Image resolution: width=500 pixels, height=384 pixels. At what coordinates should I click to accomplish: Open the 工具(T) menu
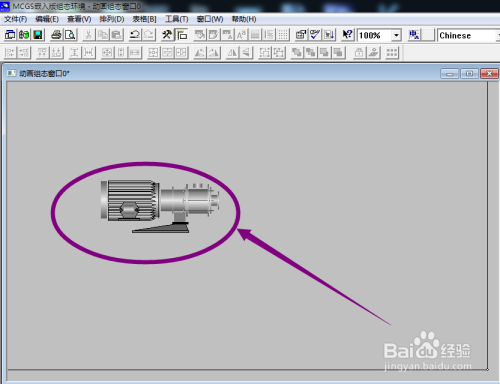[177, 19]
